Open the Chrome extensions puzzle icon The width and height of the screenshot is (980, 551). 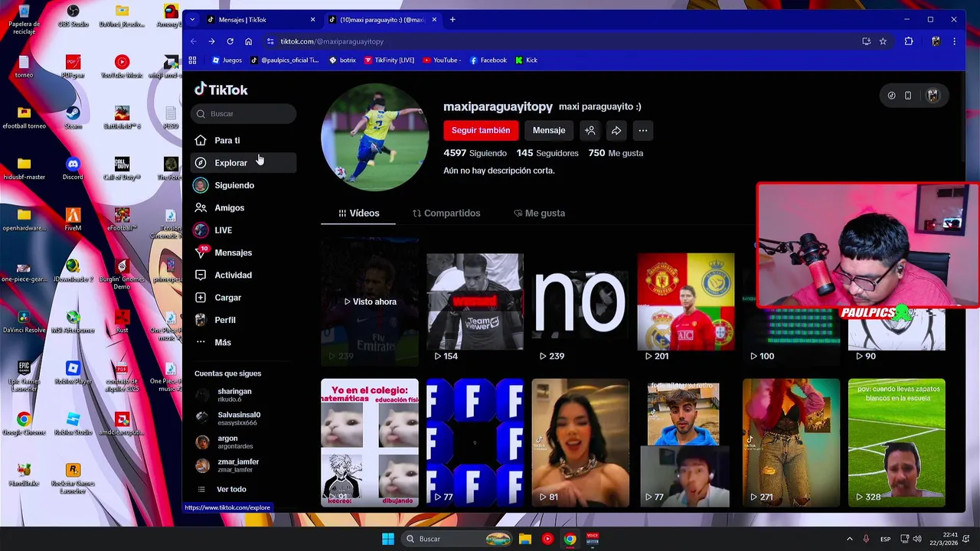[x=909, y=41]
